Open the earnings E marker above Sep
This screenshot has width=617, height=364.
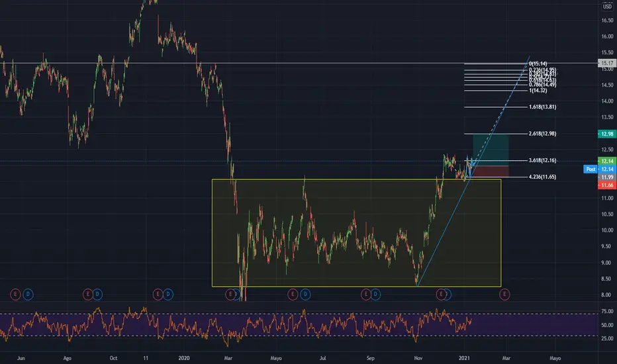366,294
